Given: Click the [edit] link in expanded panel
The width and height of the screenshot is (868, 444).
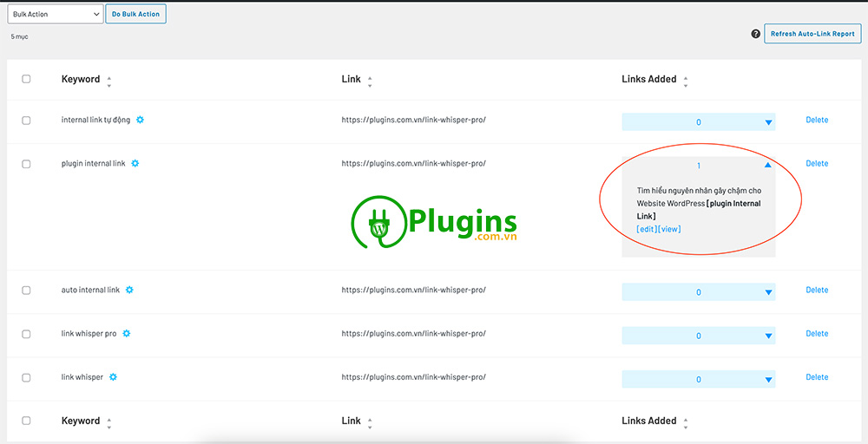Looking at the screenshot, I should point(646,229).
